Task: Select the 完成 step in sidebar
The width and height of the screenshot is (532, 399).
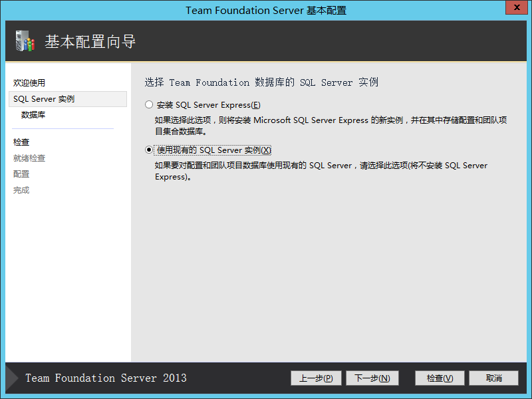Action: tap(21, 190)
